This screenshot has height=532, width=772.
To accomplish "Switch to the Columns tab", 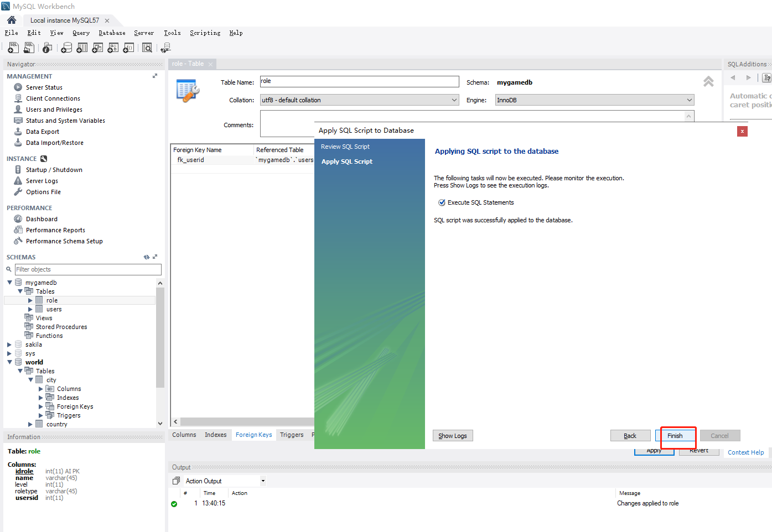I will [x=184, y=435].
